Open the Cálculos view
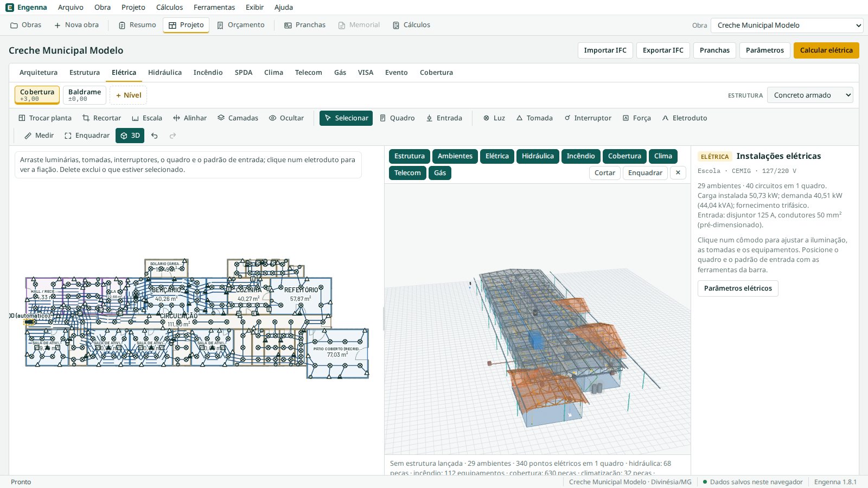This screenshot has height=488, width=868. [x=411, y=25]
